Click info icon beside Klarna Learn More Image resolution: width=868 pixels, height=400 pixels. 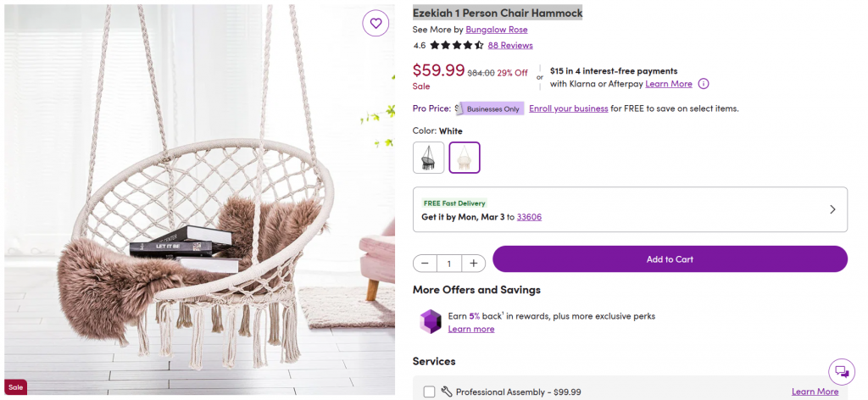[x=704, y=84]
